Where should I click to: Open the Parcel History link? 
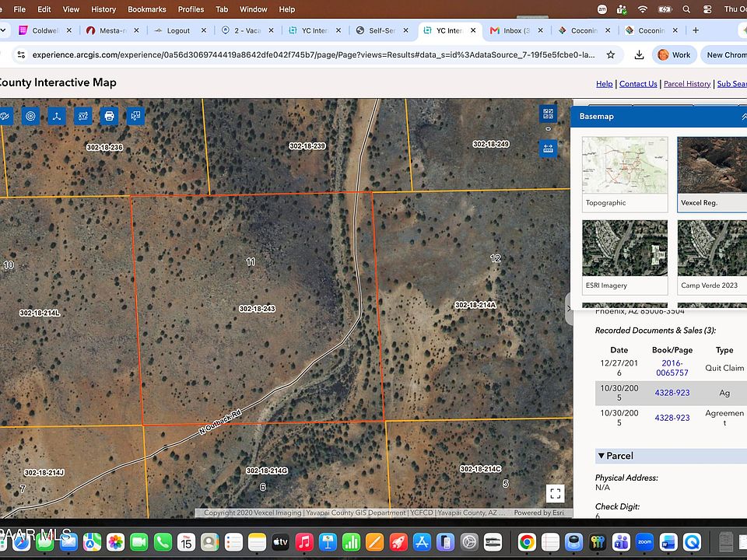(687, 84)
